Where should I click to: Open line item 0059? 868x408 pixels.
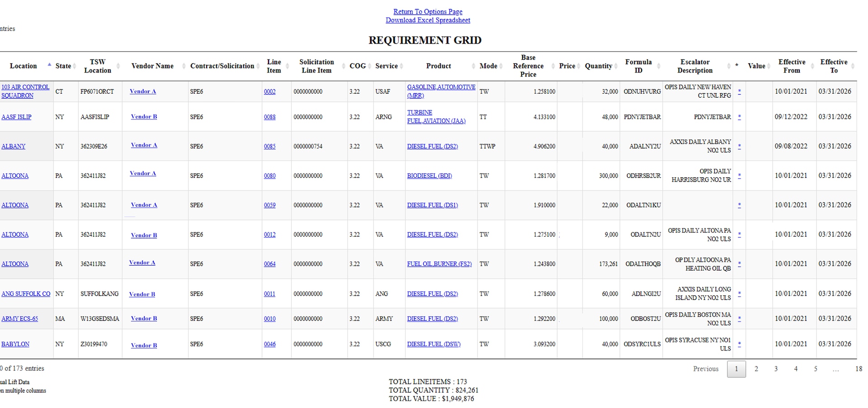click(x=270, y=205)
